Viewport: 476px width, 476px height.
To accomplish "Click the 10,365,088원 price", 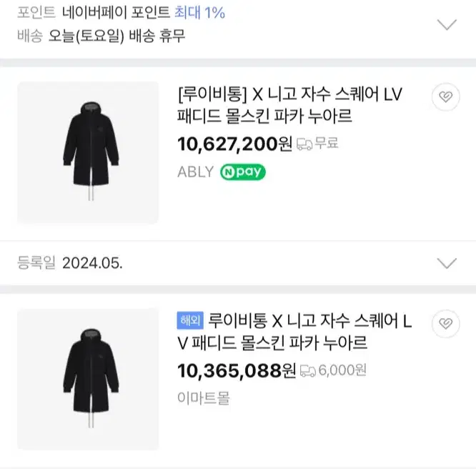I will 237,371.
